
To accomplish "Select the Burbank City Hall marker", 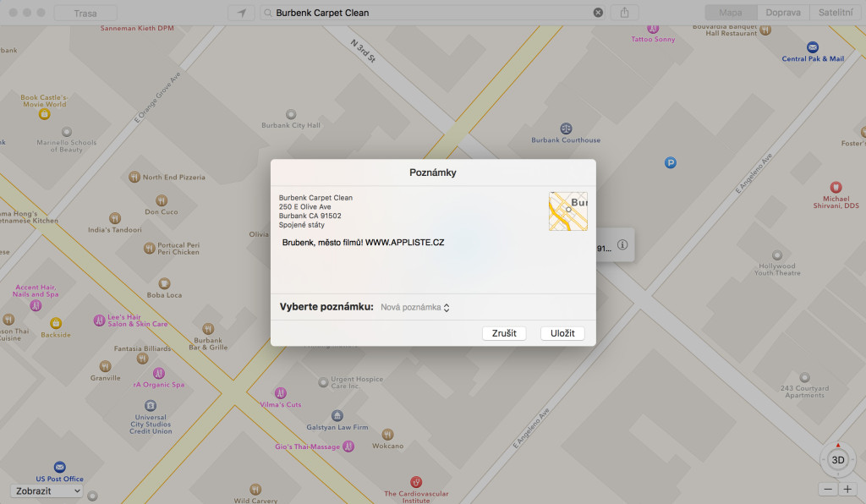I will click(291, 114).
